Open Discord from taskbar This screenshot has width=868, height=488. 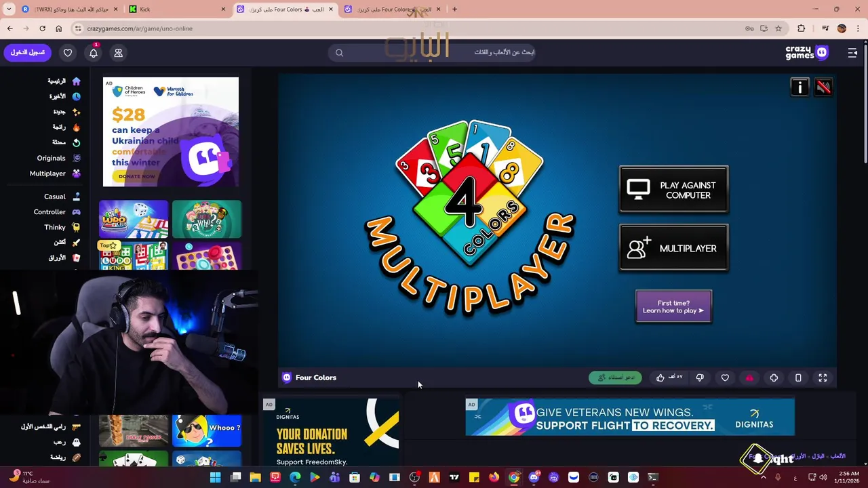pyautogui.click(x=534, y=477)
